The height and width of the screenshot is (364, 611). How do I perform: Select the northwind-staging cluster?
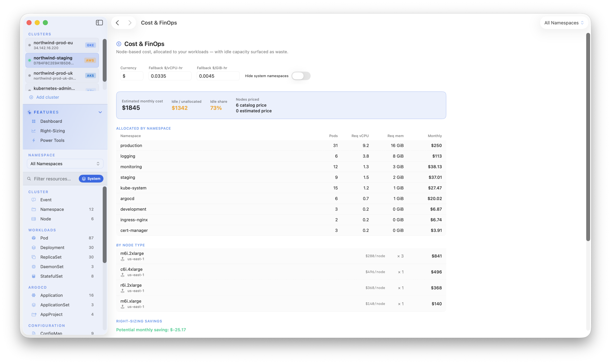62,60
